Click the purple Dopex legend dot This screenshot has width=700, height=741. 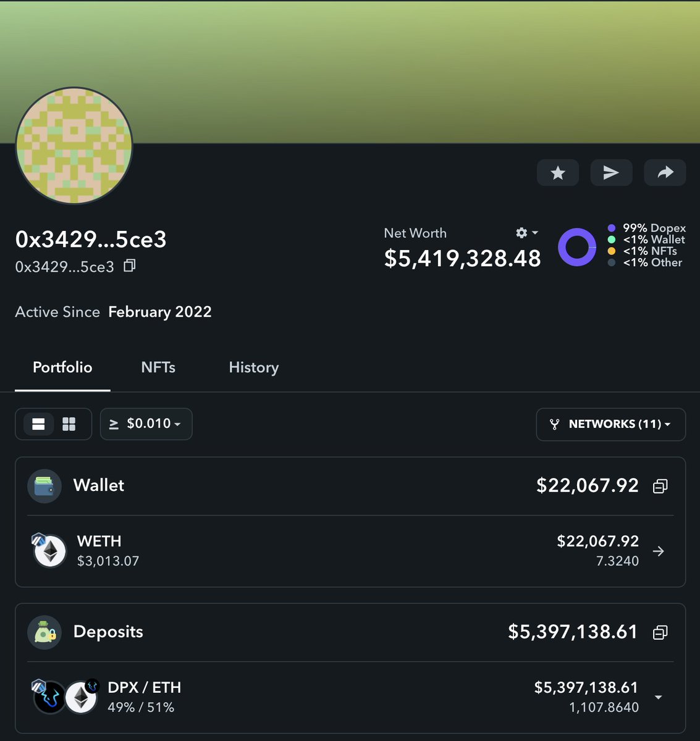(612, 228)
